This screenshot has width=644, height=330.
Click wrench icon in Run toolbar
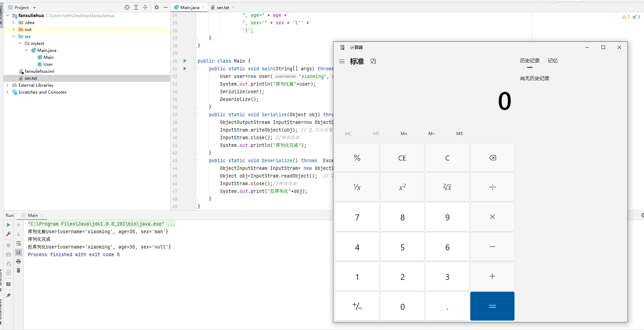[8, 234]
